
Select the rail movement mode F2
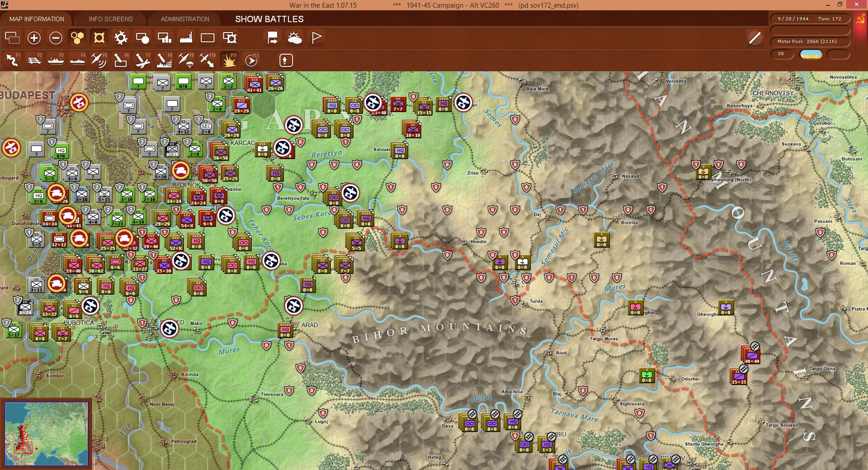pos(34,60)
